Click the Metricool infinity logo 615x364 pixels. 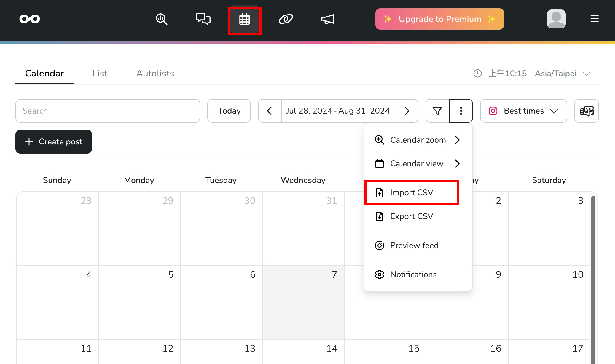point(30,19)
